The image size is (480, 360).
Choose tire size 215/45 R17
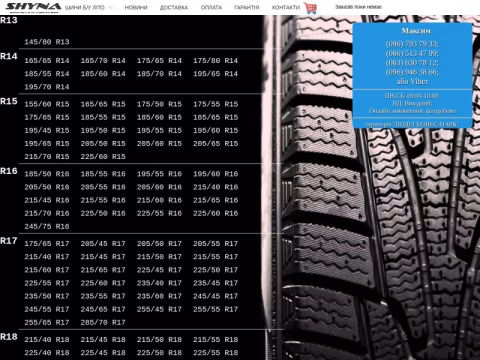pyautogui.click(x=103, y=257)
